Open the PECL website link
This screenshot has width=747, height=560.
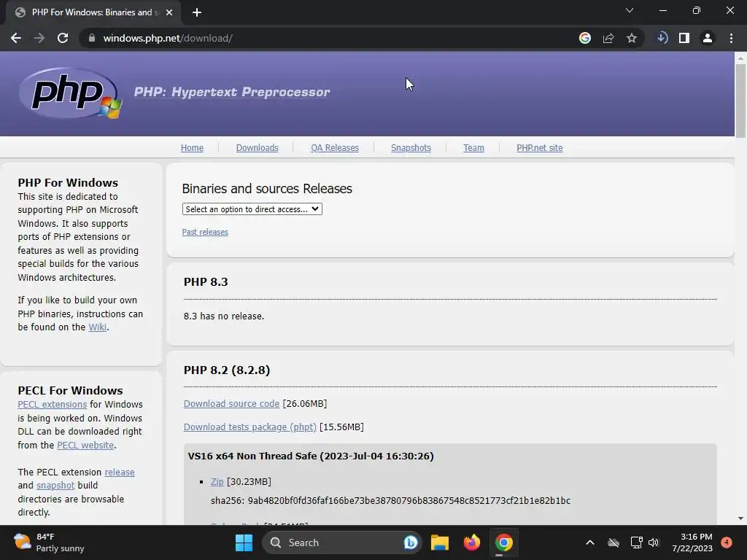pyautogui.click(x=85, y=446)
